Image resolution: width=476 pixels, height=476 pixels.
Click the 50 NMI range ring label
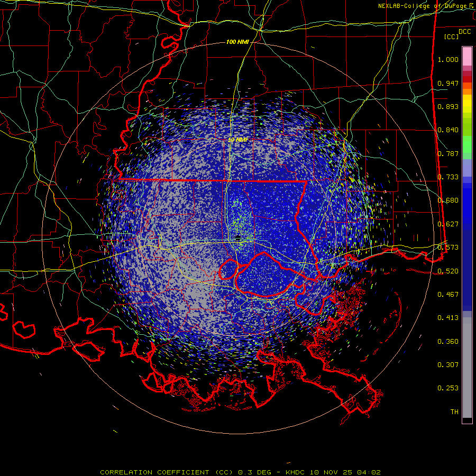pos(237,140)
